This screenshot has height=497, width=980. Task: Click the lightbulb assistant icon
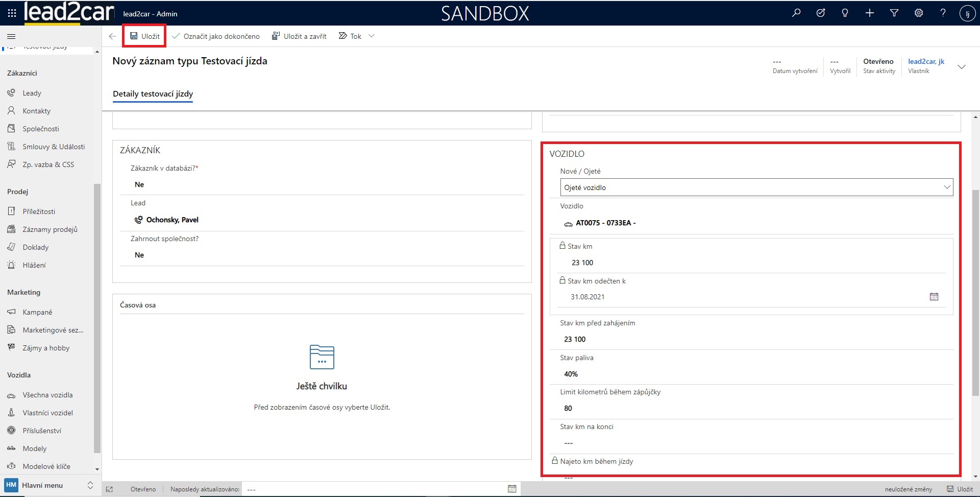[x=845, y=13]
